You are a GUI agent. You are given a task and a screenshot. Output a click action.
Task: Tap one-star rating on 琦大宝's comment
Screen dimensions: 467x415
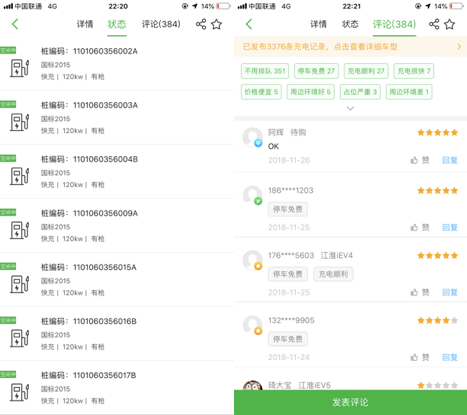point(438,385)
